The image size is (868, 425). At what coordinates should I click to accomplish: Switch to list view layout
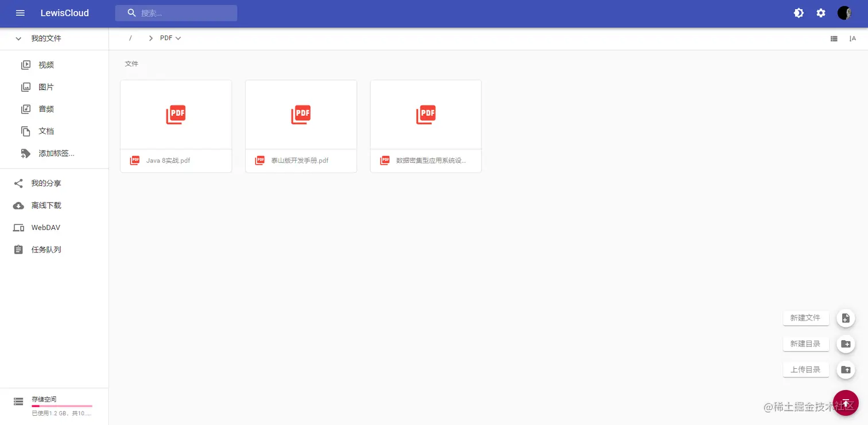click(834, 38)
